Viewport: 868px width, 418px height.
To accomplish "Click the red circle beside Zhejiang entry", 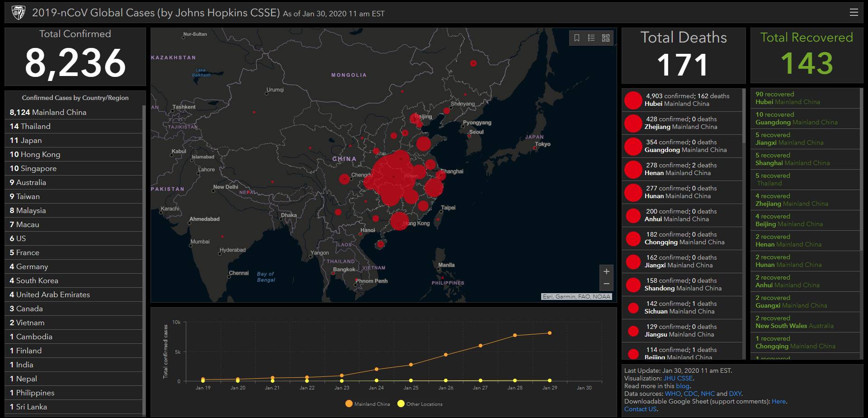I will (633, 123).
